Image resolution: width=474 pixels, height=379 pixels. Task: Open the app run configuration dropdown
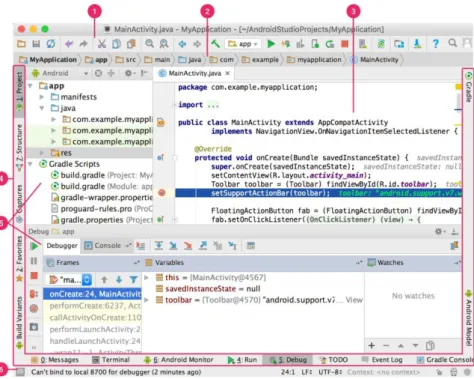pos(243,44)
